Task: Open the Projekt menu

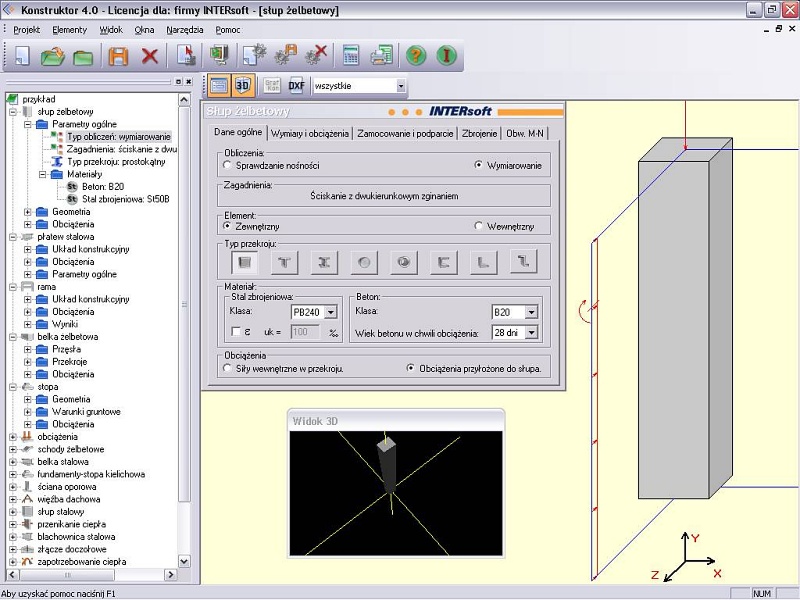Action: pos(27,30)
